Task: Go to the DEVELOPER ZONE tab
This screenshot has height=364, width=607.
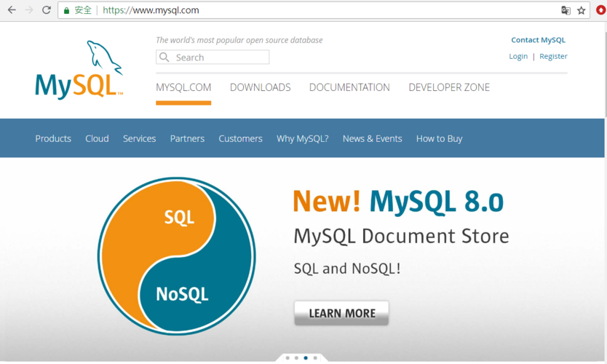Action: pos(449,87)
